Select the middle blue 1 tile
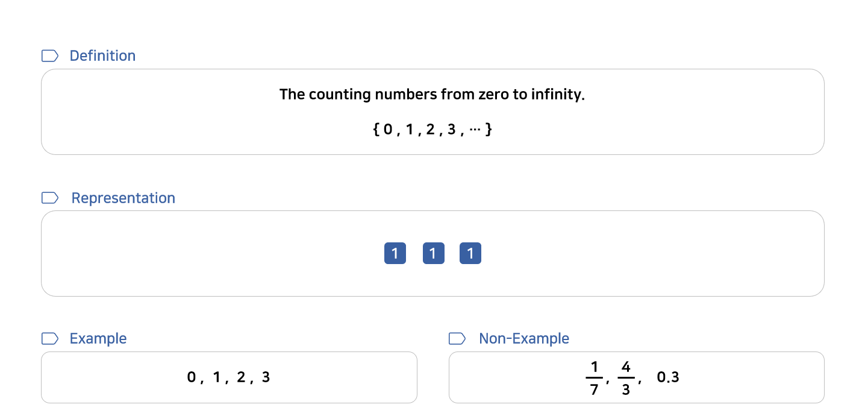This screenshot has width=868, height=416. 433,254
